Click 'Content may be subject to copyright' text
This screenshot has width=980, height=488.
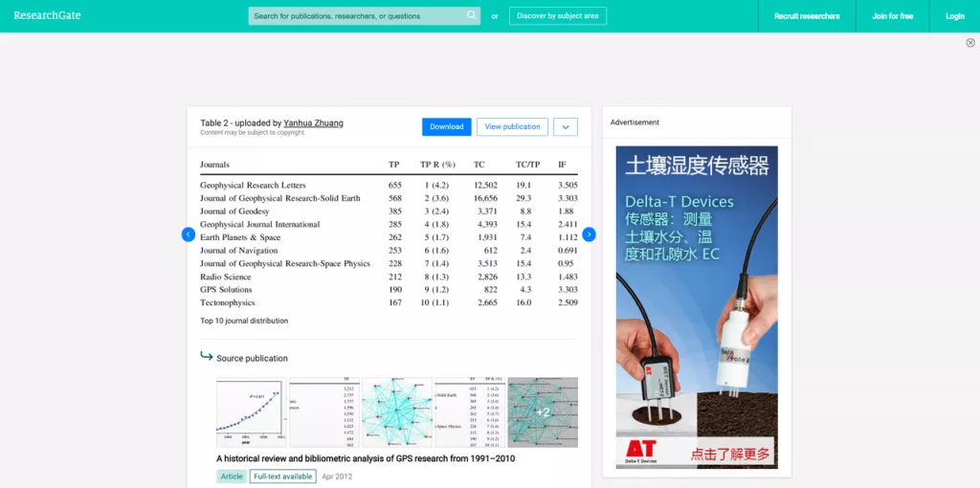pyautogui.click(x=253, y=132)
